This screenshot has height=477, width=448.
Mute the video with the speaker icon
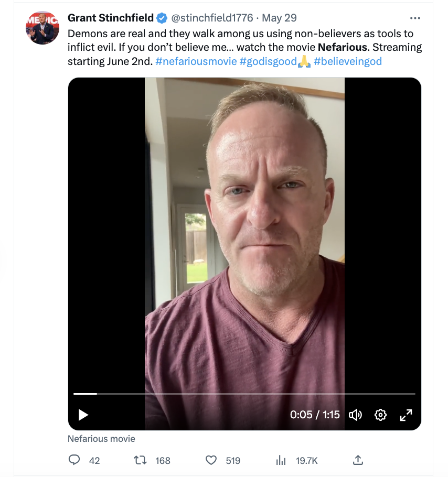355,415
